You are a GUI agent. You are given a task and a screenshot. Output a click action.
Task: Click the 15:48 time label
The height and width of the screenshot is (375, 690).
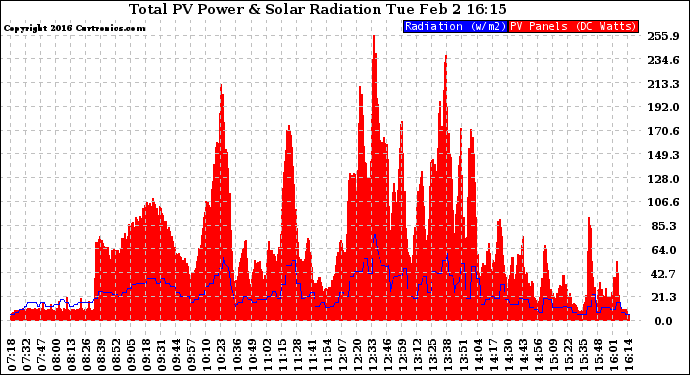point(598,355)
